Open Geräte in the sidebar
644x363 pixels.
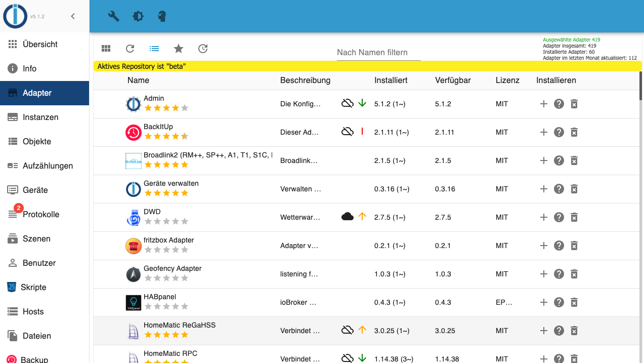coord(45,190)
